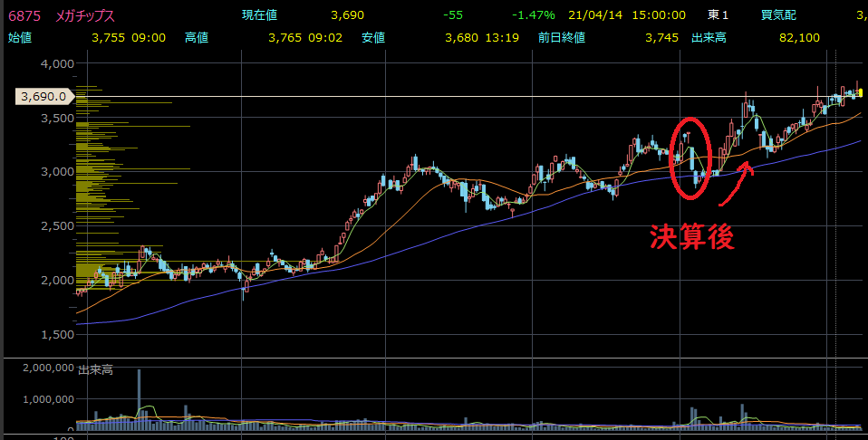Image resolution: width=868 pixels, height=440 pixels.
Task: Click the yellow current price marker candle
Action: click(x=859, y=91)
